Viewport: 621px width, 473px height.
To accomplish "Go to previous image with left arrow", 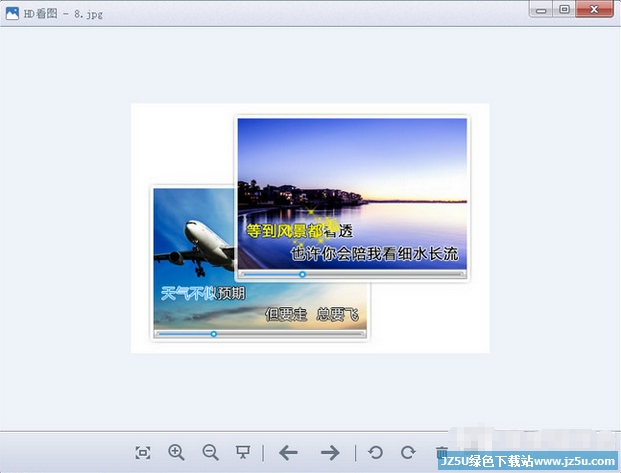I will [288, 452].
